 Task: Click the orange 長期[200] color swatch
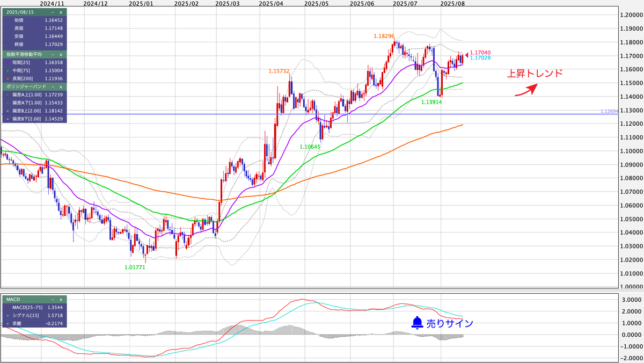tap(8, 78)
